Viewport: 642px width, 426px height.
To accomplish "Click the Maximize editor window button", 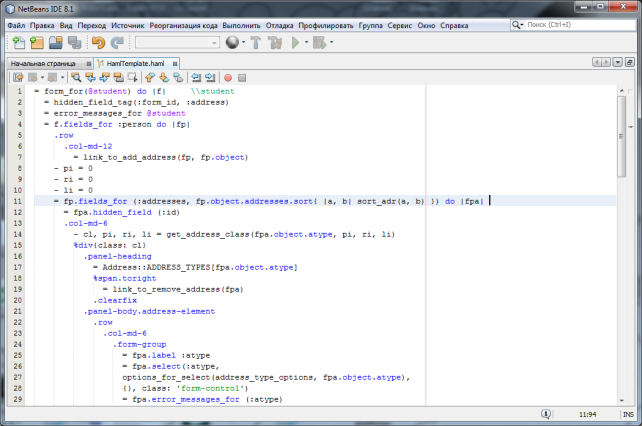I will pyautogui.click(x=630, y=62).
